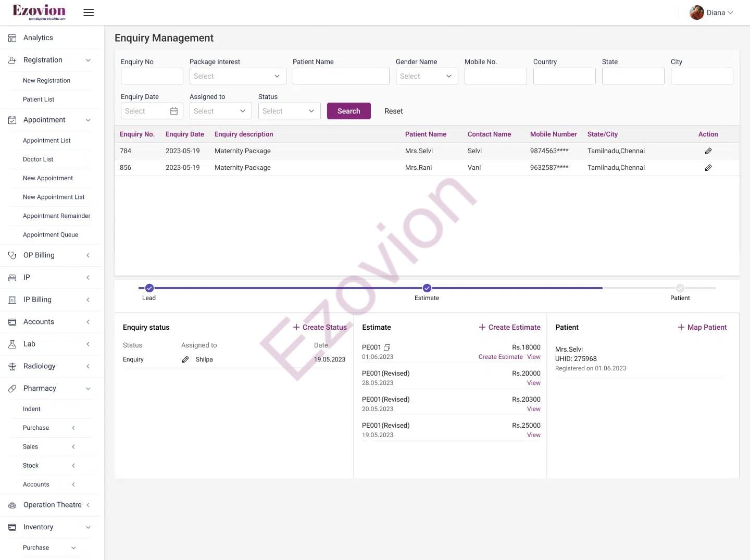Select the Lead step marker
Viewport: 750px width, 560px height.
149,288
